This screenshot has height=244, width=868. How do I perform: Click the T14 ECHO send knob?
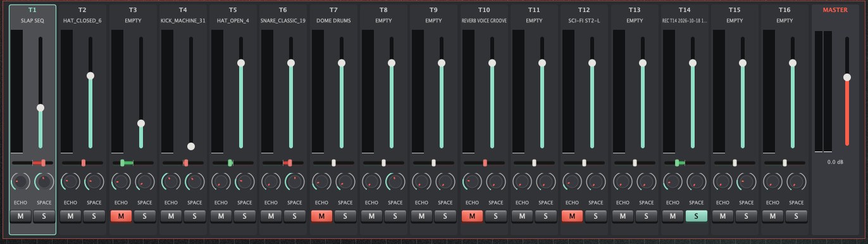(x=673, y=183)
